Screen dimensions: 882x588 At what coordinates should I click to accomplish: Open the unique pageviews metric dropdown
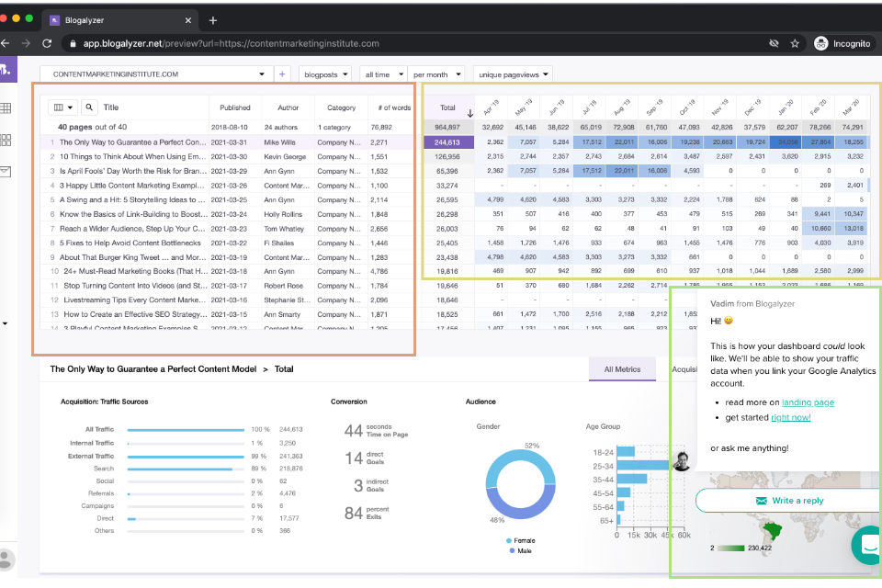point(513,74)
